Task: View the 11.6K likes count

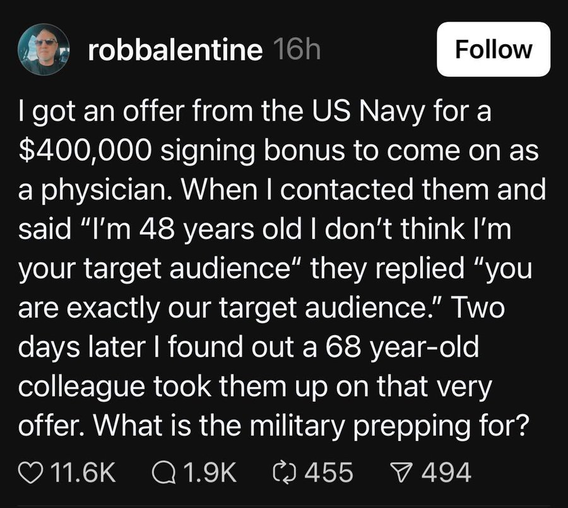Action: coord(83,473)
